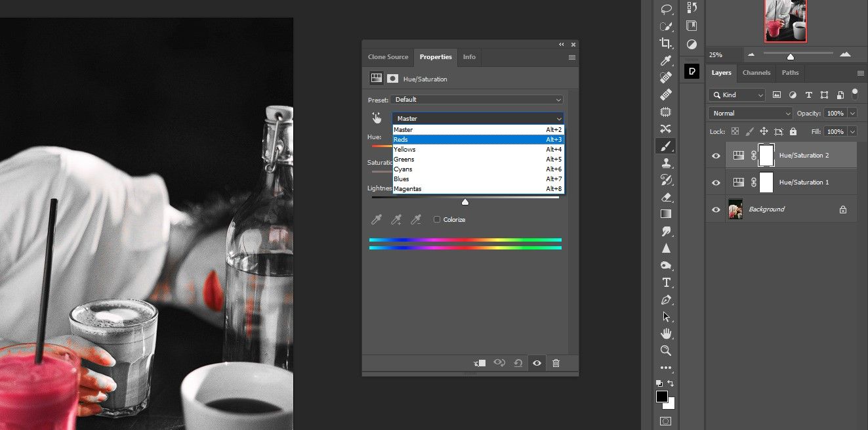
Task: Open the Kind filter dropdown in Layers
Action: coord(736,95)
